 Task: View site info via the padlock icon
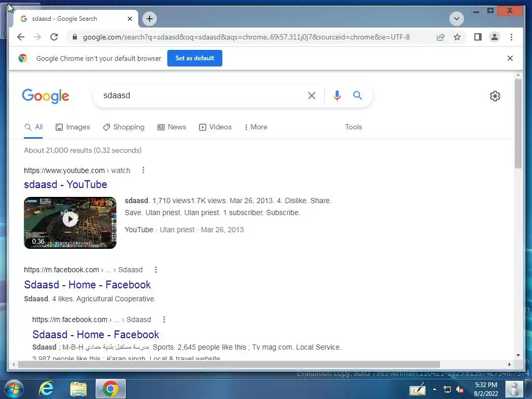[x=75, y=37]
